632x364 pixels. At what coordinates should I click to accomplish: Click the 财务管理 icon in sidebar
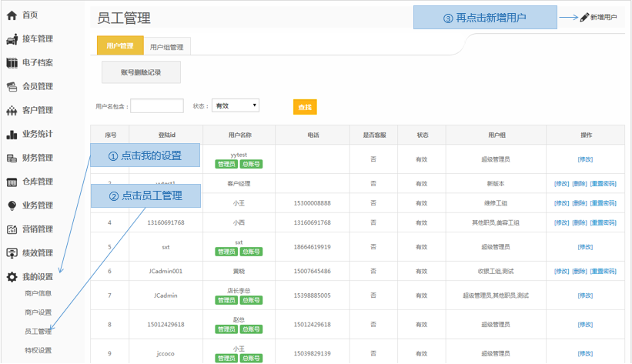[x=12, y=159]
